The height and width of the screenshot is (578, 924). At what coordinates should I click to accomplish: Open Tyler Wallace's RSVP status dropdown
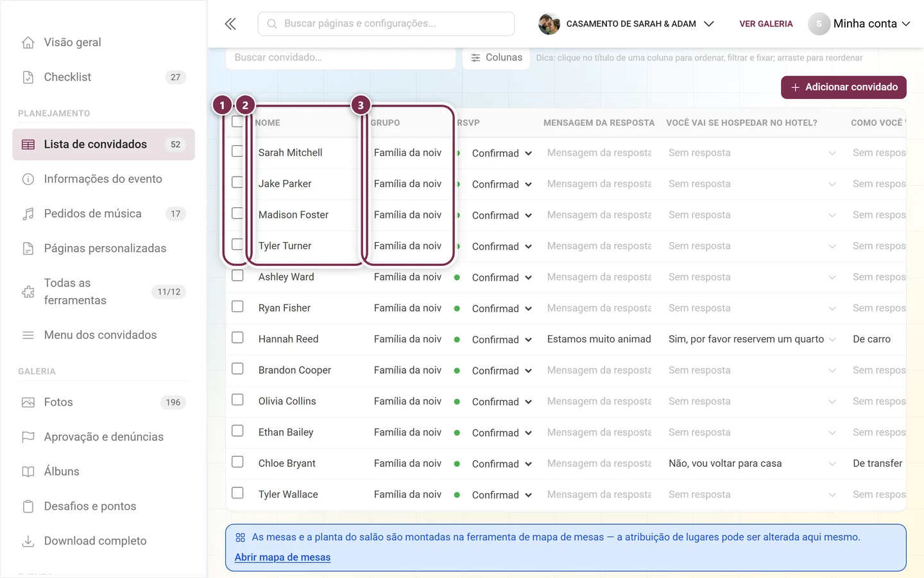coord(502,495)
